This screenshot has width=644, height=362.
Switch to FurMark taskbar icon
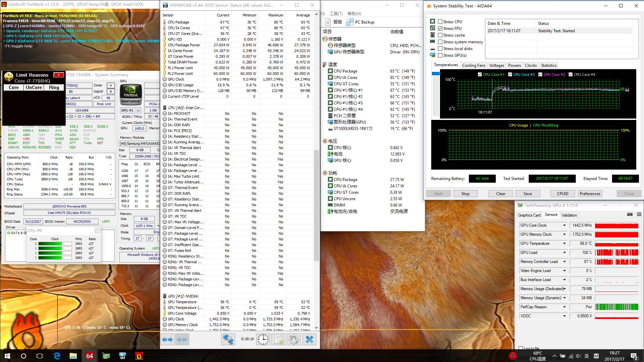[x=139, y=356]
